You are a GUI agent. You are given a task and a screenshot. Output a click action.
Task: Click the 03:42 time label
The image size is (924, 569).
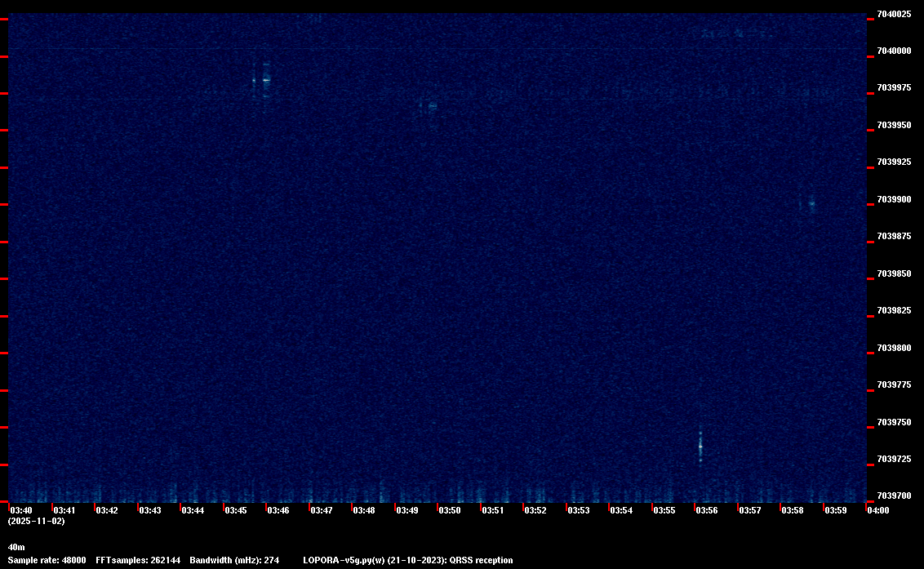pos(107,510)
